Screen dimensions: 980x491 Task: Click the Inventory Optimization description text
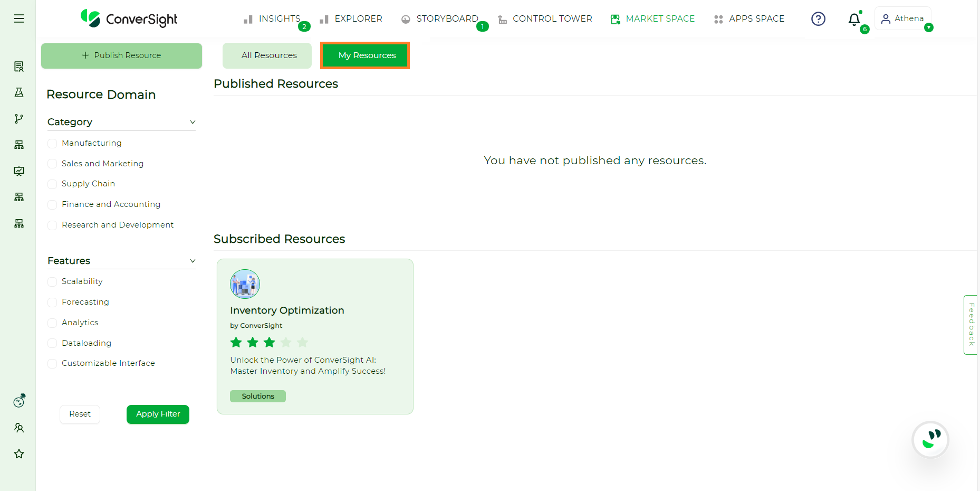pos(308,365)
